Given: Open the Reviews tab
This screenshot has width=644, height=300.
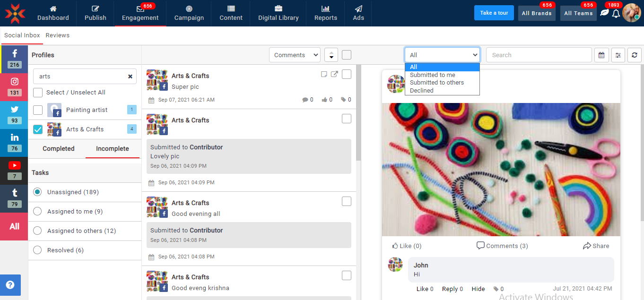Looking at the screenshot, I should [x=58, y=35].
